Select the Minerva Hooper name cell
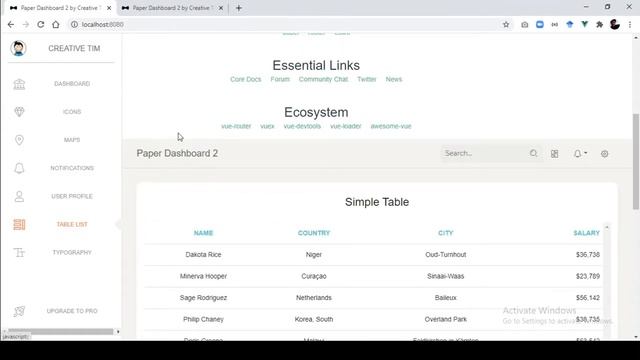Viewport: 640px width, 360px height. pos(203,276)
